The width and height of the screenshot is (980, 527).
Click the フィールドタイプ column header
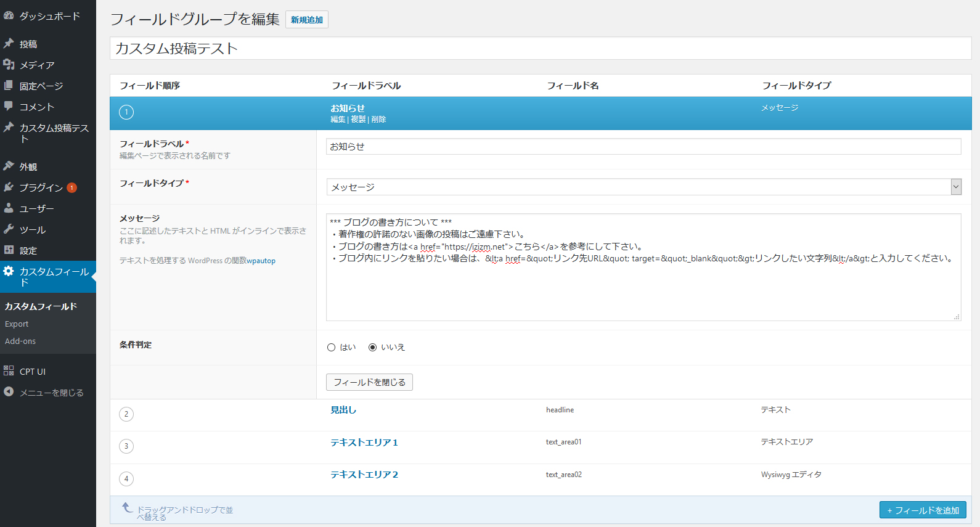[x=796, y=86]
